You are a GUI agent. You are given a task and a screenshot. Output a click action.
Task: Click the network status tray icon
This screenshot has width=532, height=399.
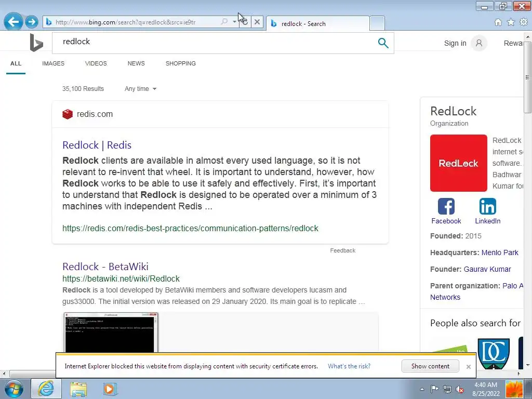tap(447, 389)
